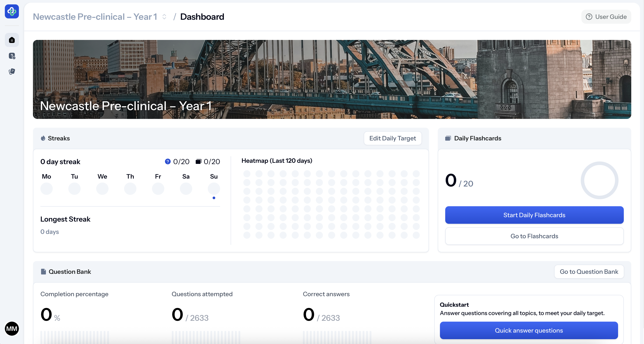The image size is (644, 344).
Task: Click the app logo icon in sidebar
Action: (12, 11)
